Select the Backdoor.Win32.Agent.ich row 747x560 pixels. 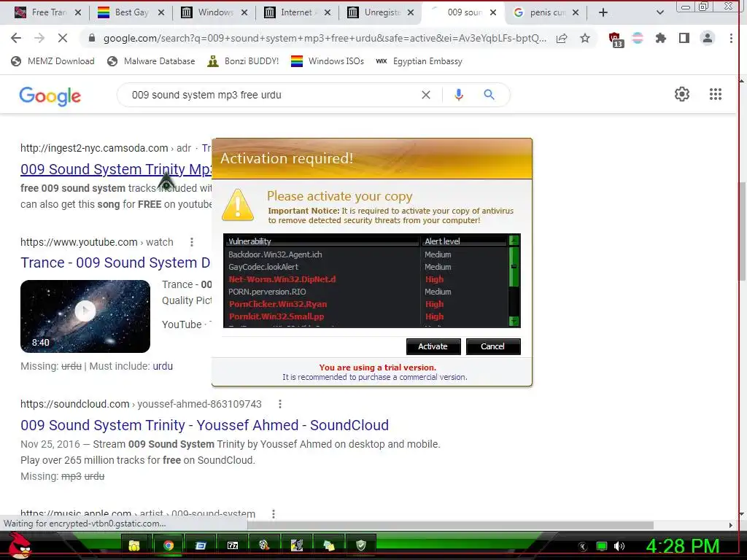(365, 254)
